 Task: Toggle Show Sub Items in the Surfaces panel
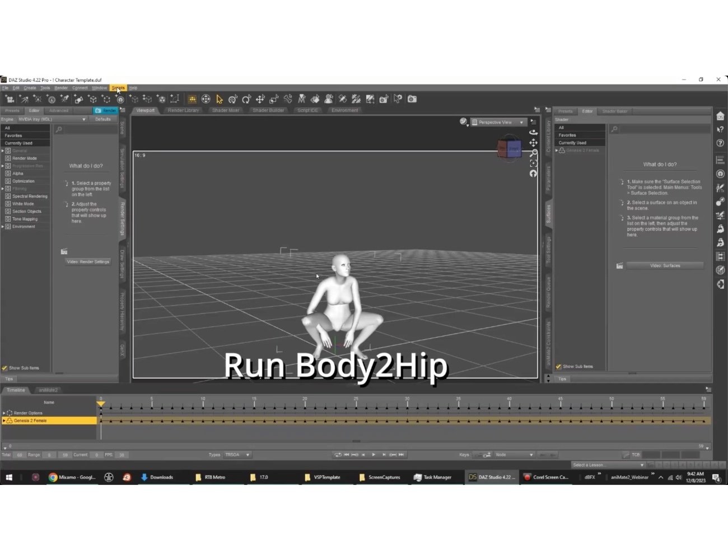tap(558, 366)
